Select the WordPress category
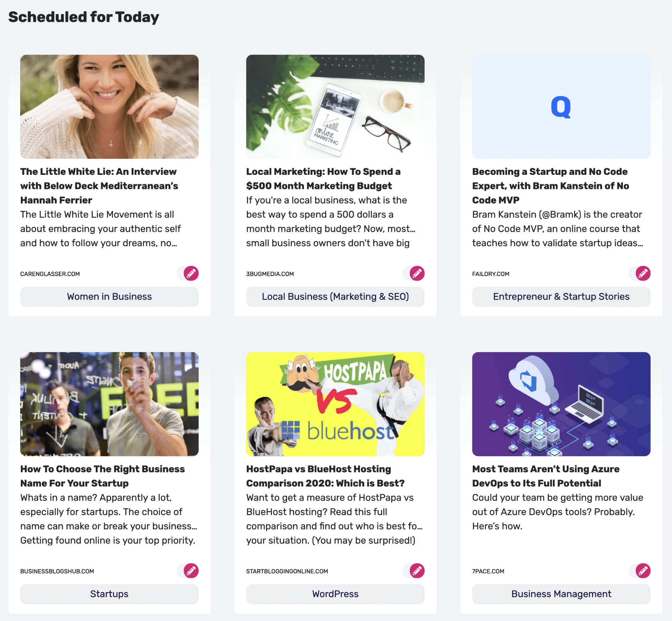The height and width of the screenshot is (621, 672). (335, 594)
